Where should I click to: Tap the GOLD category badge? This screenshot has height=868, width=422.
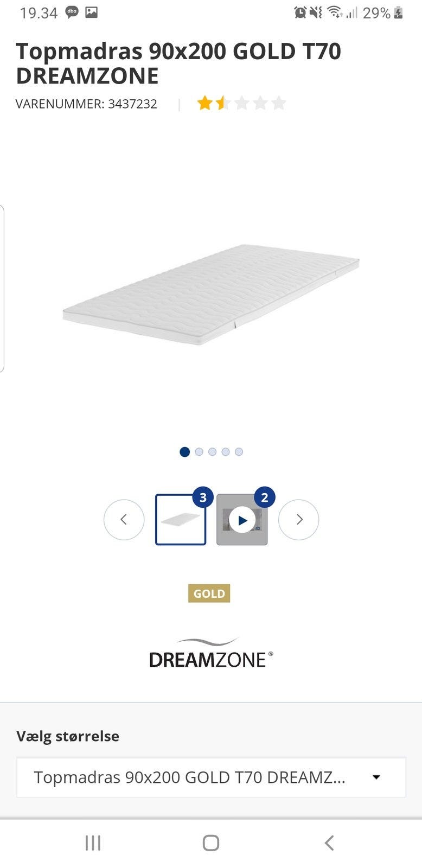[209, 593]
